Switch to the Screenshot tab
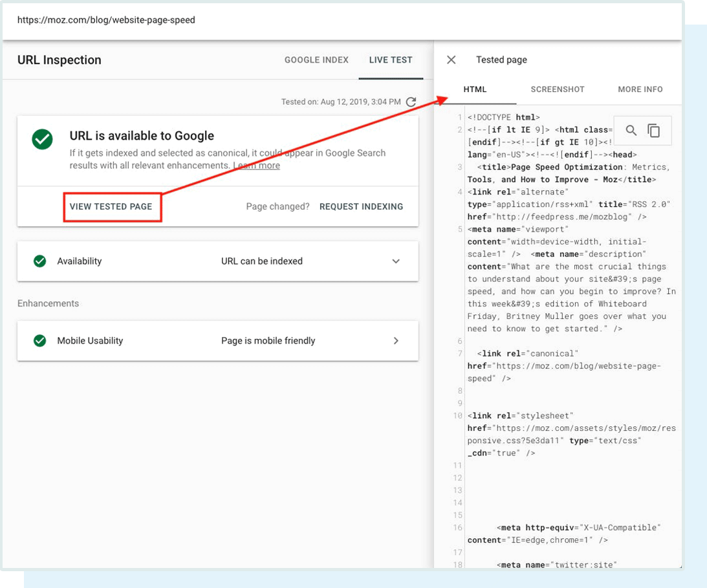 pos(558,89)
